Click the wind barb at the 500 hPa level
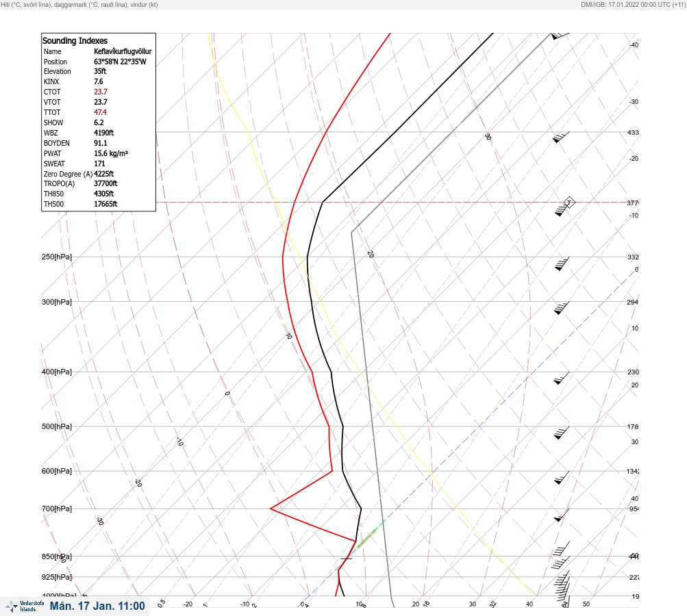 [562, 433]
